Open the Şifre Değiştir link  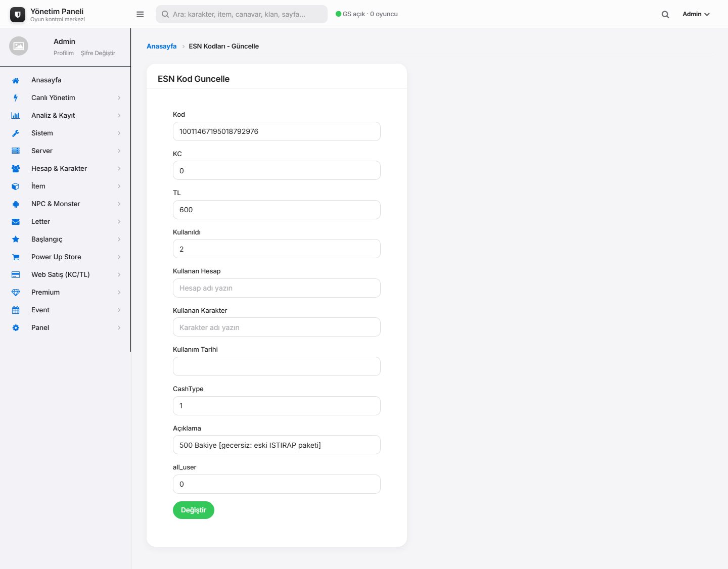point(98,53)
